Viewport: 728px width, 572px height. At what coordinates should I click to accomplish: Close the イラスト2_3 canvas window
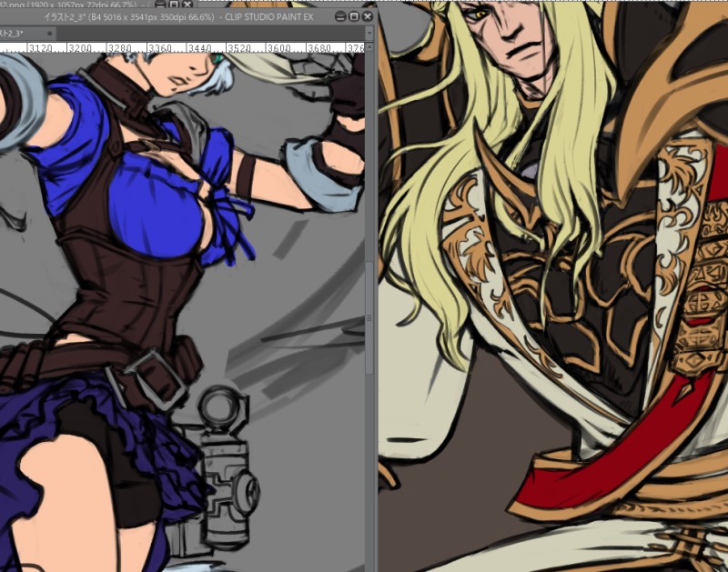[x=368, y=16]
